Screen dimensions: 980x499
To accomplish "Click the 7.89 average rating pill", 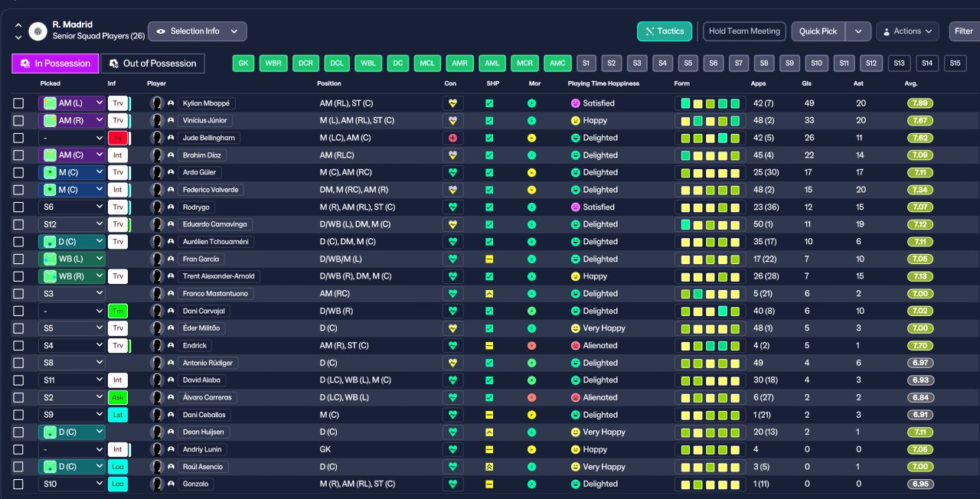I will (x=921, y=103).
